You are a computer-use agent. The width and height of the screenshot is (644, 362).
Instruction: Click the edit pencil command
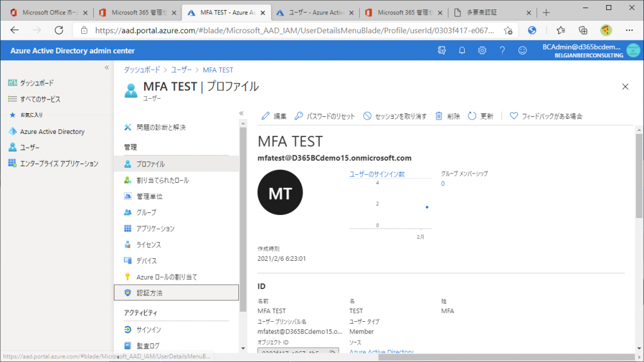(274, 116)
